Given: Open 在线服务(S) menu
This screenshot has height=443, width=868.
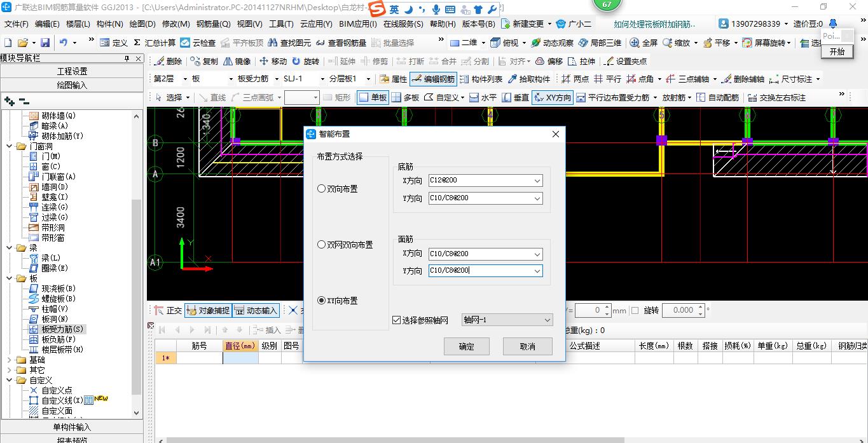Looking at the screenshot, I should [x=403, y=24].
